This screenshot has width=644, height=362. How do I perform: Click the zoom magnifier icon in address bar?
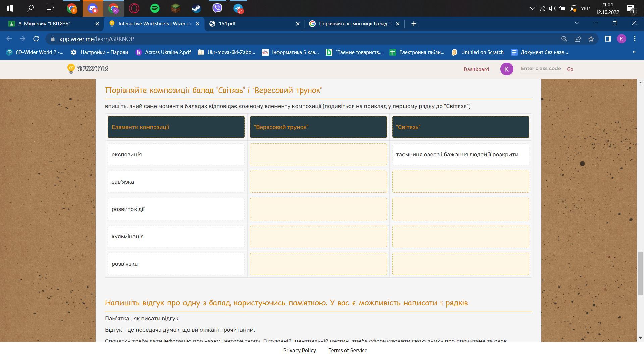564,39
